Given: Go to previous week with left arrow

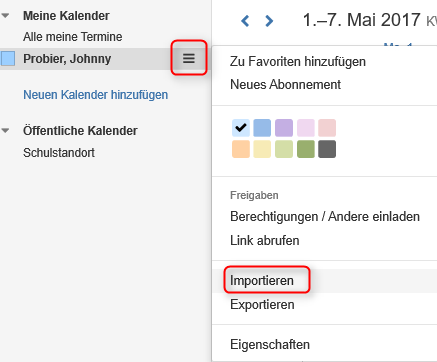Looking at the screenshot, I should pos(245,21).
